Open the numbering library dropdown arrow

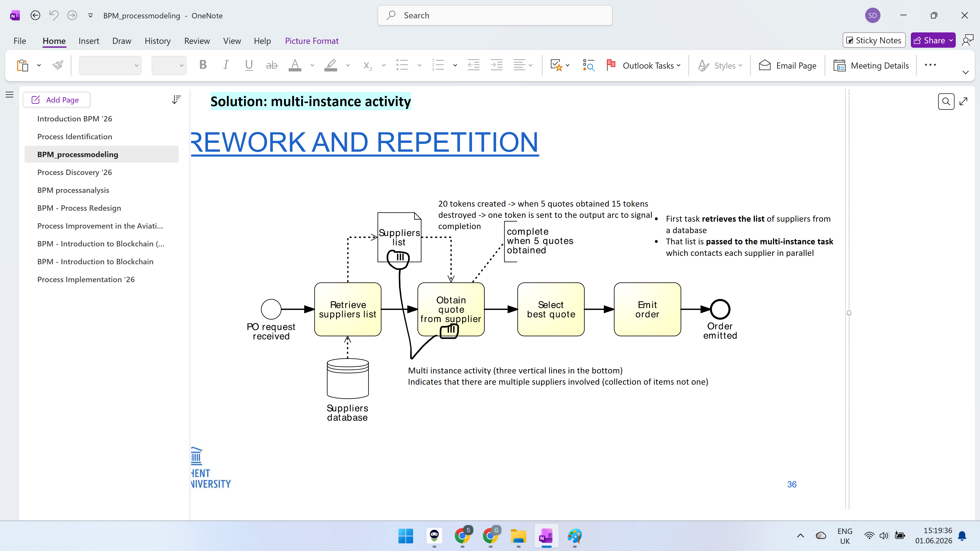click(x=455, y=65)
